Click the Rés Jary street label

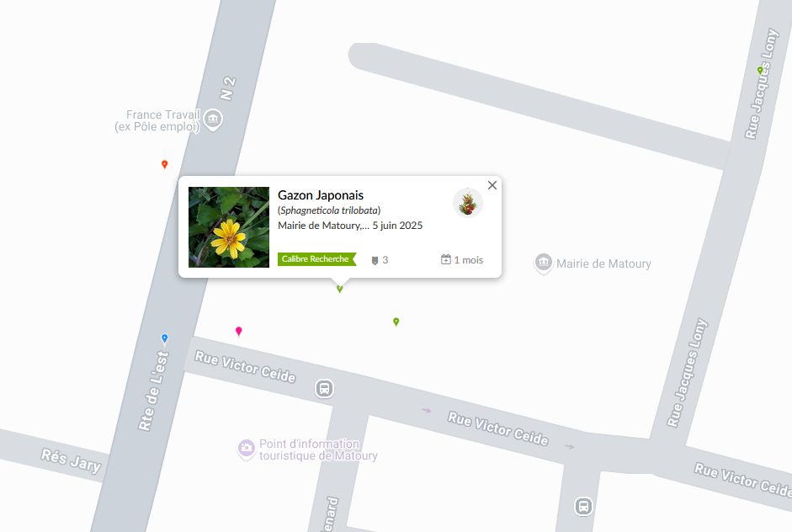72,460
